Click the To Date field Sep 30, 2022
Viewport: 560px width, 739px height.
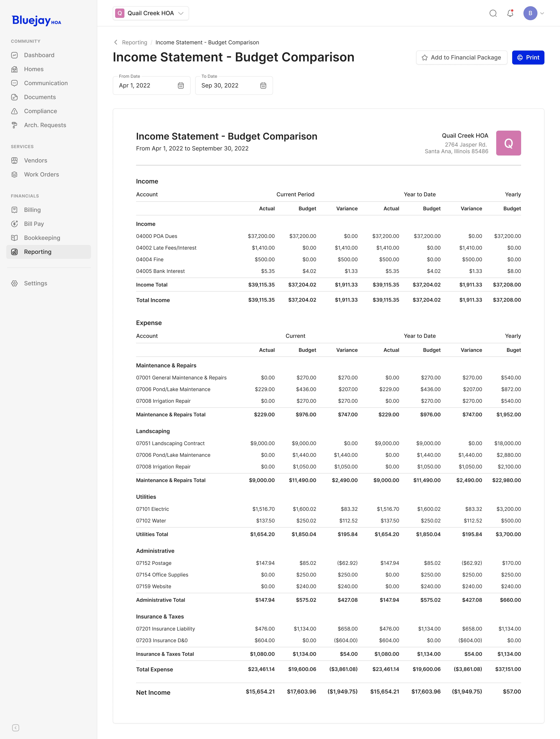point(234,86)
